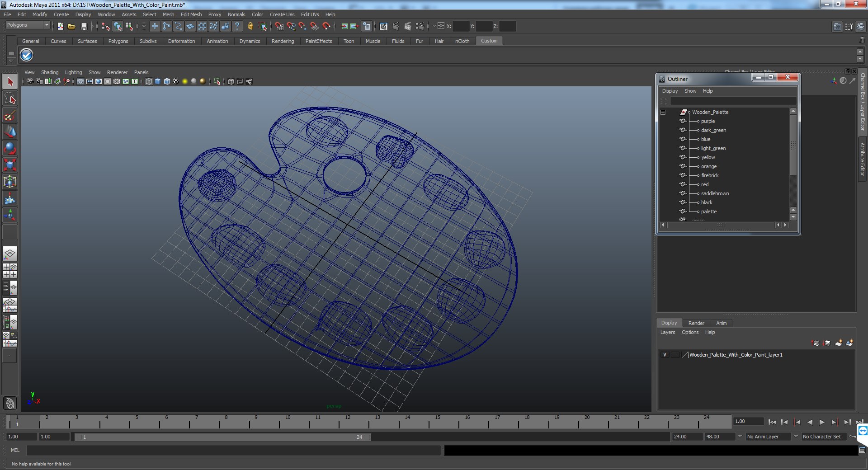Select the Lasso tool in the toolbox
The image size is (868, 470).
(10, 99)
